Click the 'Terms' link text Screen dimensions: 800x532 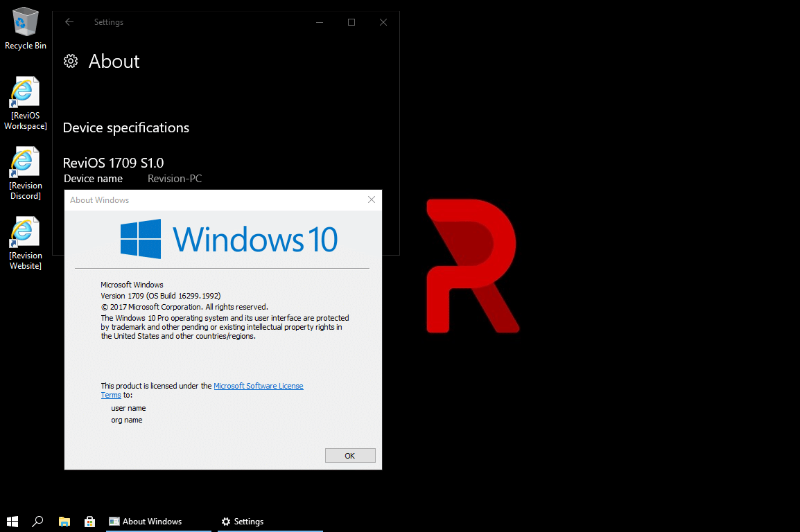(x=111, y=395)
